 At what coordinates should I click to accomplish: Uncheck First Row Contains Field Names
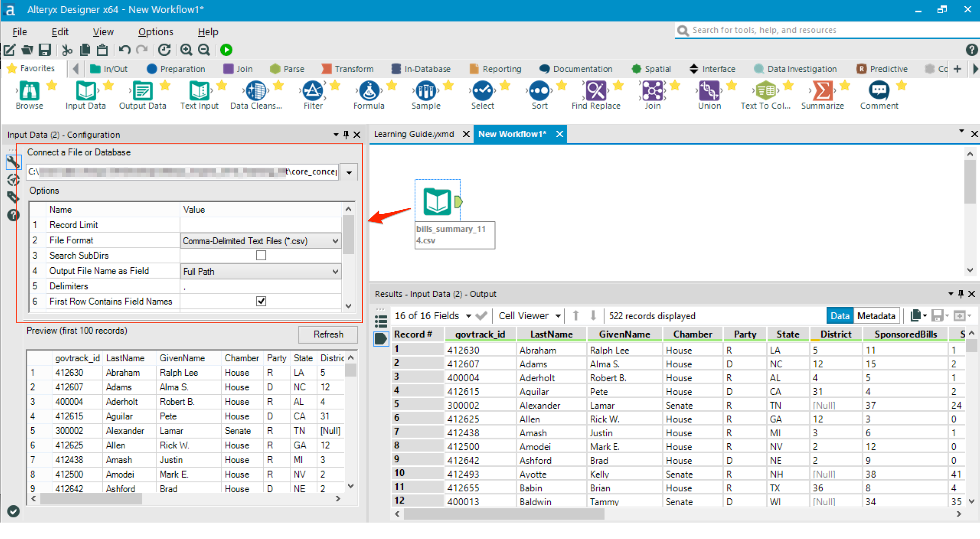261,301
